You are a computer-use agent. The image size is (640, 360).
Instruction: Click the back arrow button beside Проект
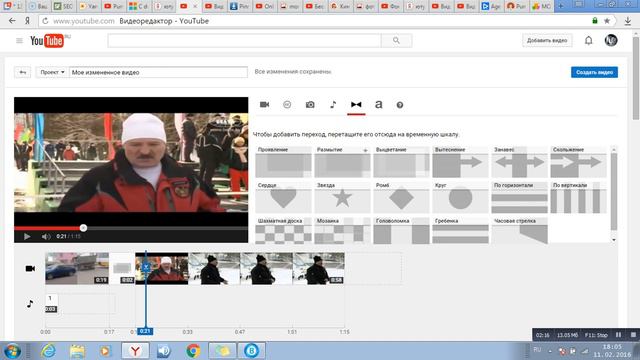coord(22,72)
